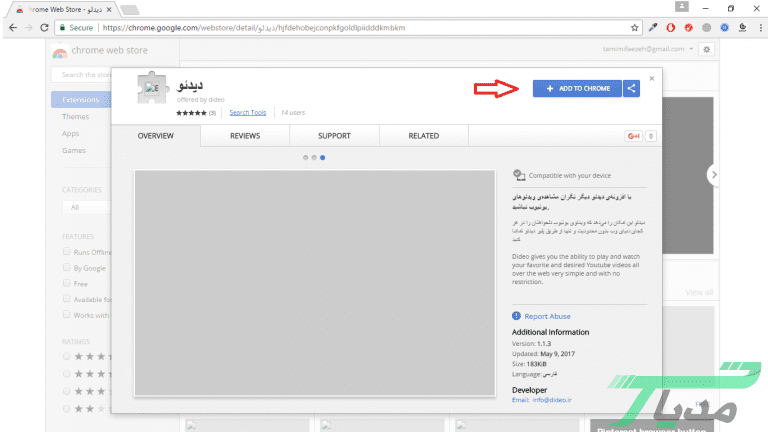This screenshot has width=768, height=432.
Task: Click the last extension icon before the menu
Action: (743, 28)
